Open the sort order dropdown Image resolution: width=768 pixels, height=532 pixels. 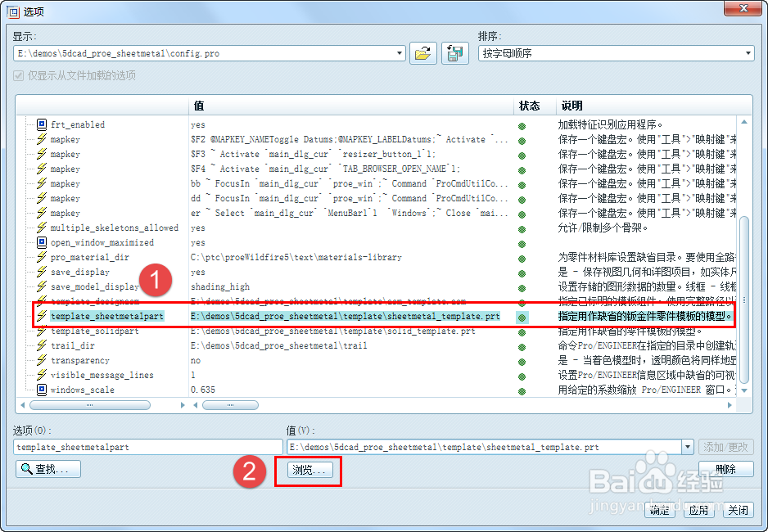point(748,53)
